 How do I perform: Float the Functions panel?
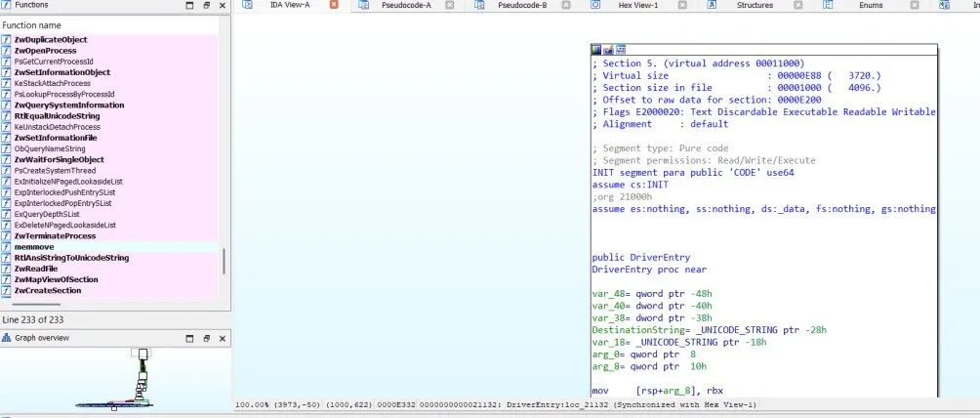pos(206,5)
